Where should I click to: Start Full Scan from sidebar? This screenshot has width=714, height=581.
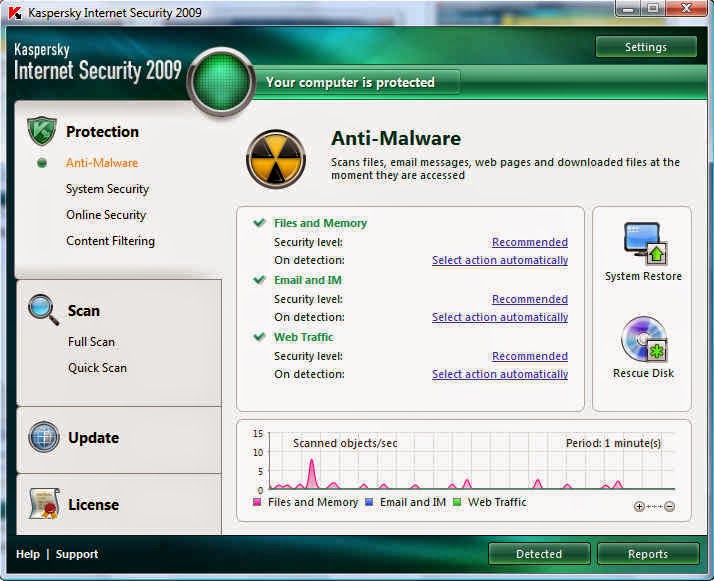(92, 342)
